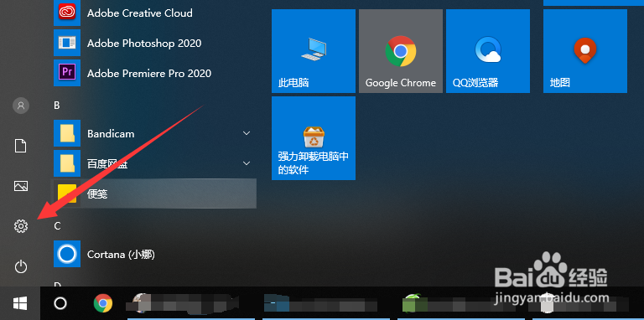Image resolution: width=644 pixels, height=320 pixels.
Task: Open the 百度网盘 folder entry
Action: click(154, 163)
